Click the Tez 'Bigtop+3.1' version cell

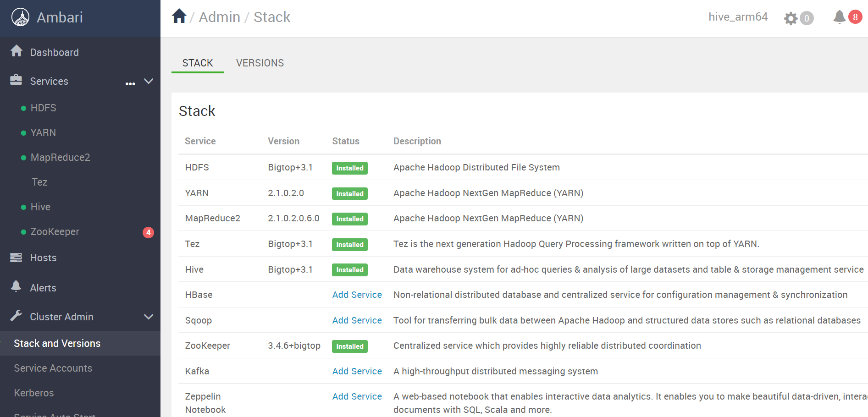click(290, 244)
